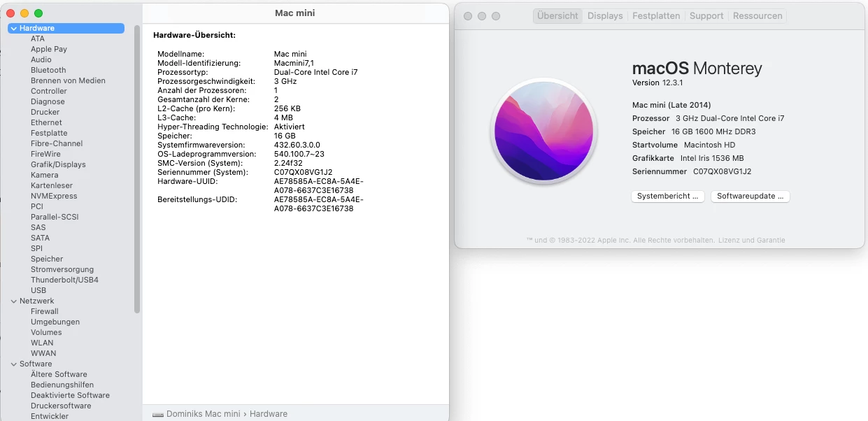Select WWAN under Netzwerk
Viewport: 868px width, 421px height.
(43, 353)
